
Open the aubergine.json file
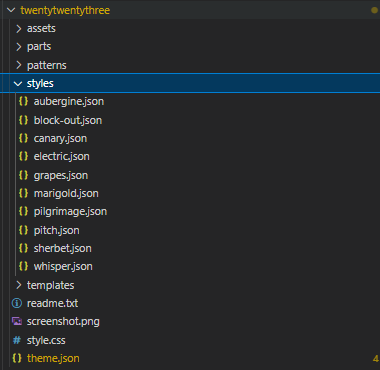[x=69, y=101]
